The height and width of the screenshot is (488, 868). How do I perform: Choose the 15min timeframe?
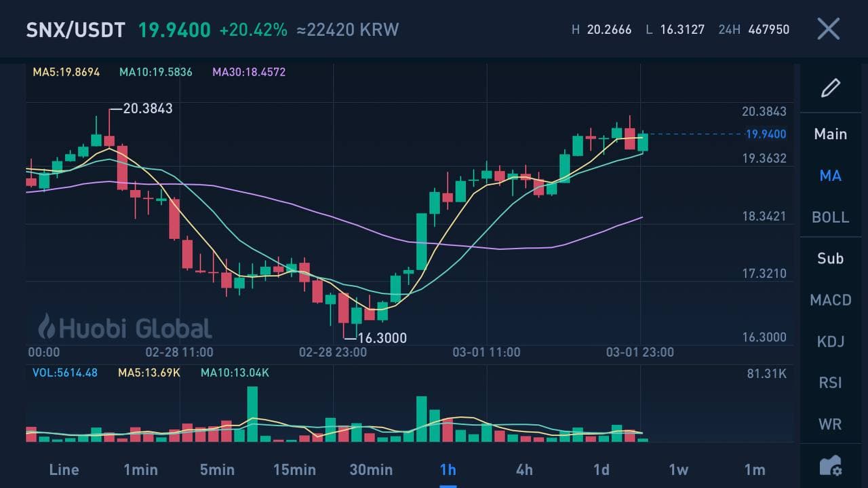pyautogui.click(x=294, y=470)
